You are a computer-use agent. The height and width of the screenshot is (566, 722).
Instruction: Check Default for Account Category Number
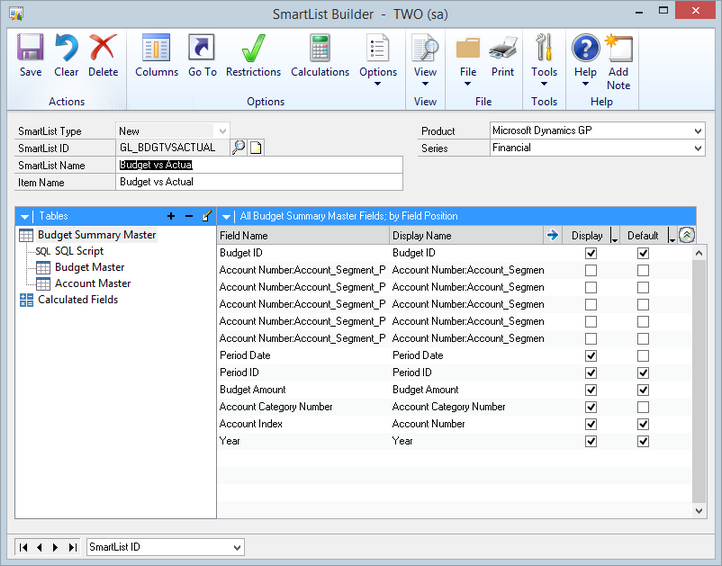point(643,407)
